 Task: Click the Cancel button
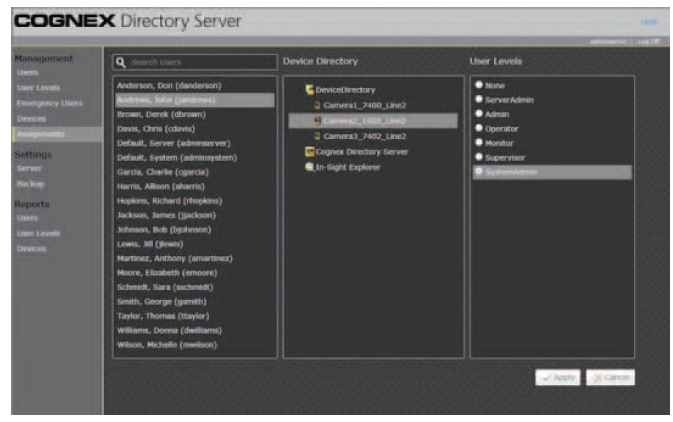coord(610,377)
